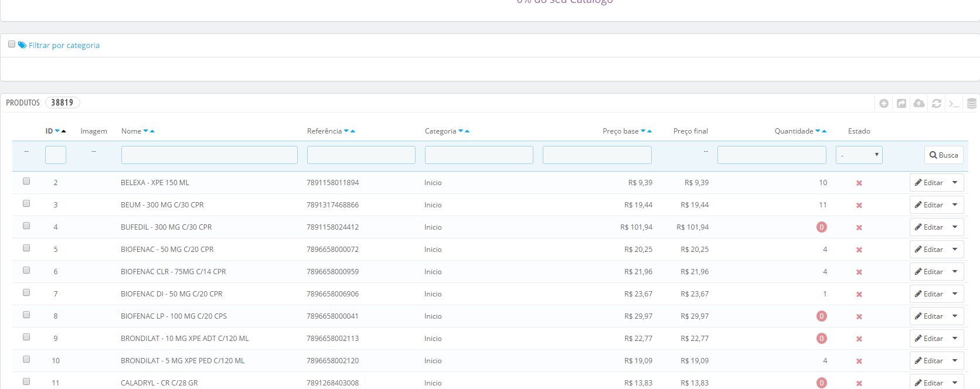
Task: Toggle status X icon for BIOFENAC DI - 50 MG
Action: pyautogui.click(x=859, y=295)
